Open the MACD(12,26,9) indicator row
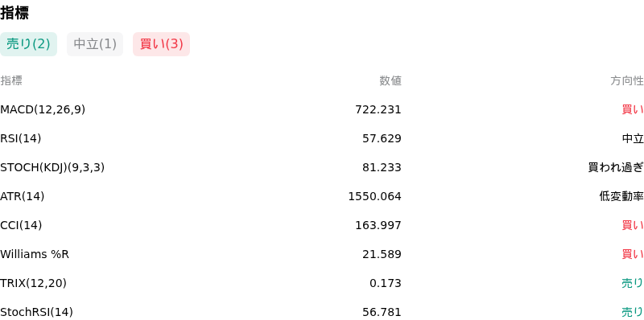The image size is (644, 320). click(322, 109)
